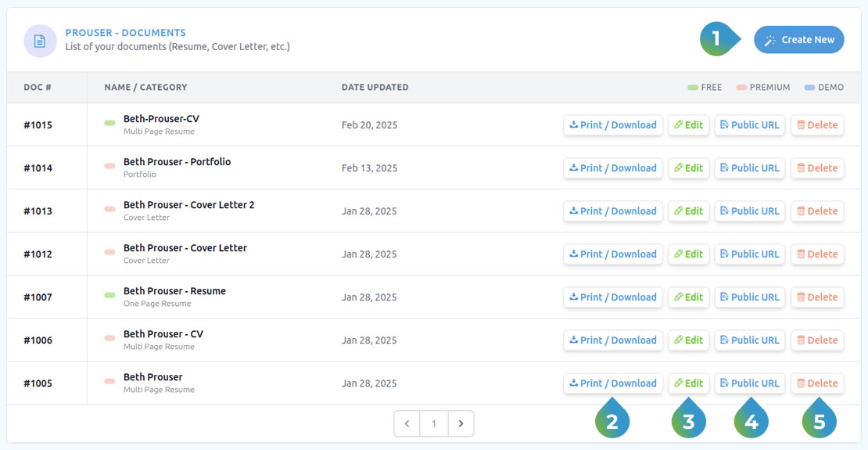
Task: Open the Beth Prouser - CV document name
Action: (x=163, y=334)
